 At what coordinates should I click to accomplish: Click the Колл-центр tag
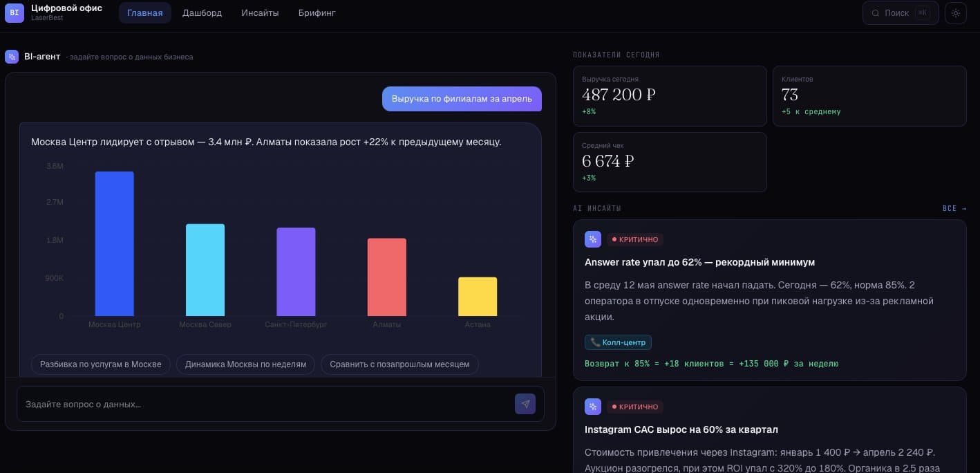point(618,342)
